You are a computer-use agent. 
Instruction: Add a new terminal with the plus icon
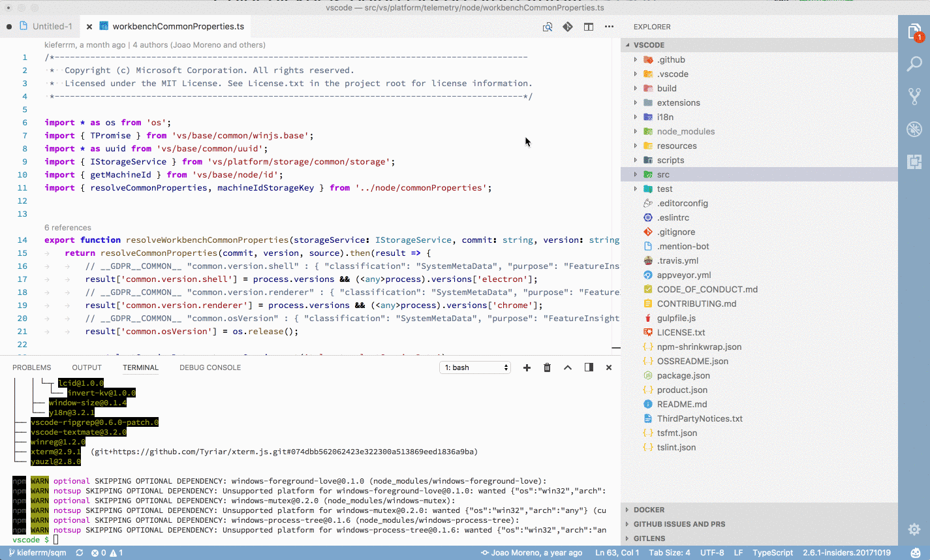coord(527,367)
